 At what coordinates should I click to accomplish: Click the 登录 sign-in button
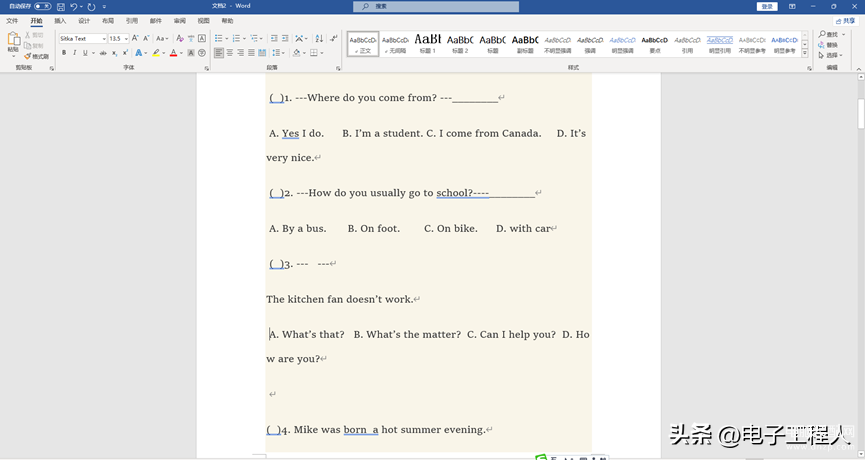coord(767,7)
